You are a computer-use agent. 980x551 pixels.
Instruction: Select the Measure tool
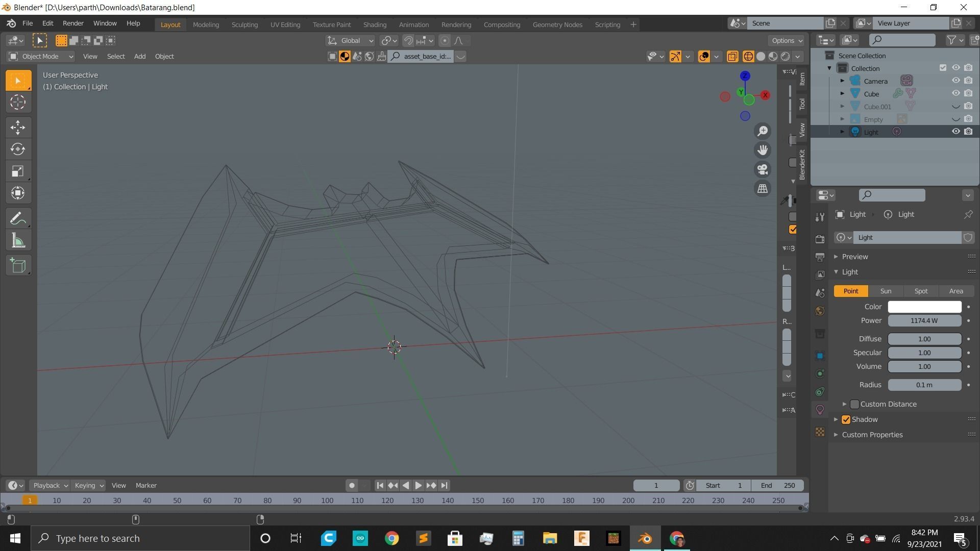(x=18, y=241)
